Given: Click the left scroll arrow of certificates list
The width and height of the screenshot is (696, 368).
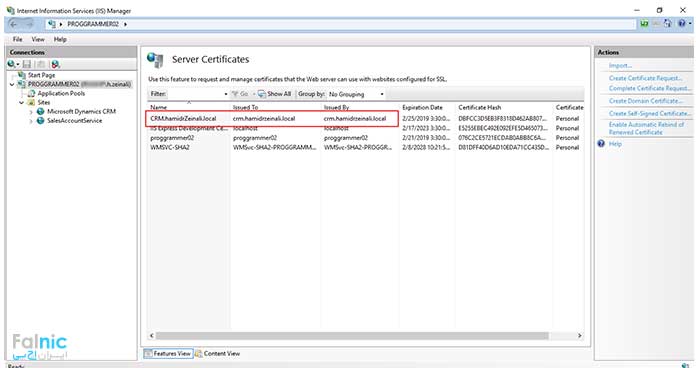Looking at the screenshot, I should 152,336.
